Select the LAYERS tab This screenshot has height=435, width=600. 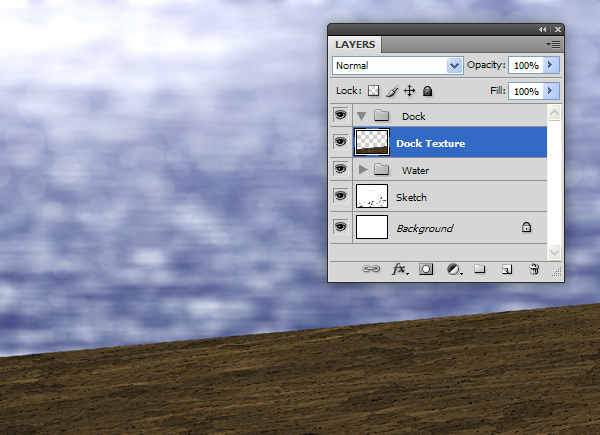[355, 44]
